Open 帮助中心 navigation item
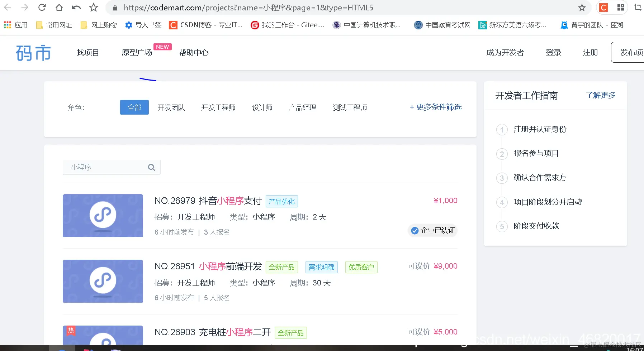 (x=193, y=52)
